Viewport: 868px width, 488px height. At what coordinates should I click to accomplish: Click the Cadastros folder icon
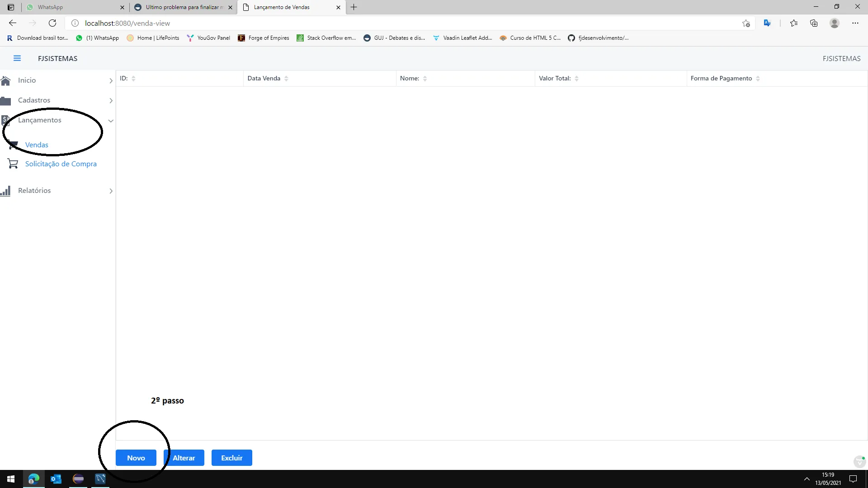pos(5,100)
